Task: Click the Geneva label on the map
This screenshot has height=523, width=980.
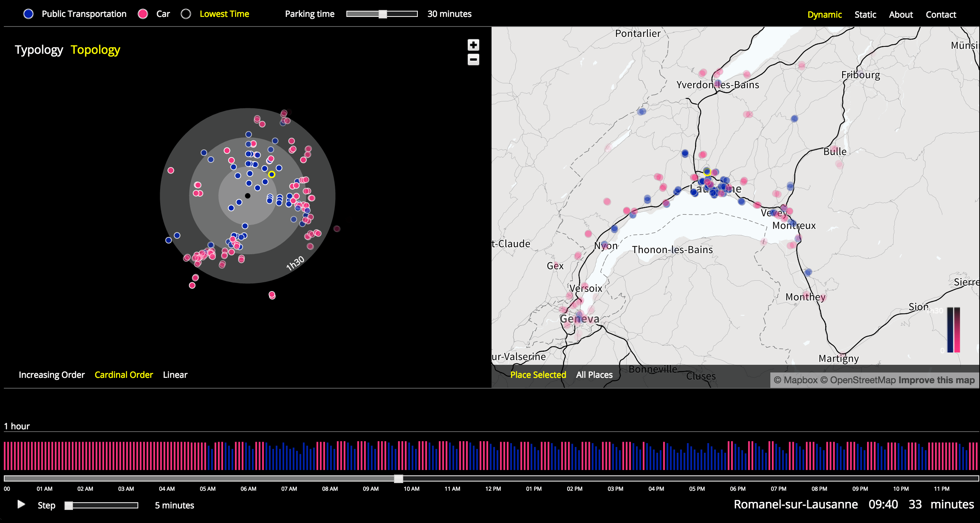Action: 579,319
